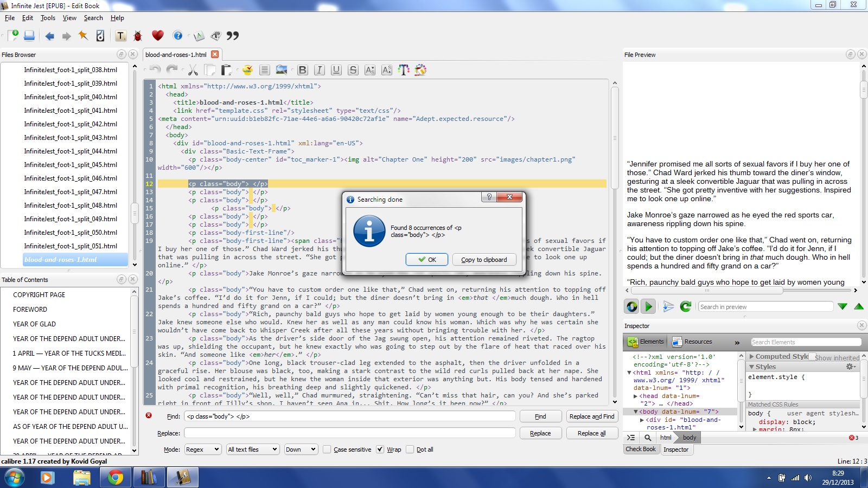The width and height of the screenshot is (868, 488).
Task: Expand the head node in Inspector tree
Action: click(x=636, y=396)
